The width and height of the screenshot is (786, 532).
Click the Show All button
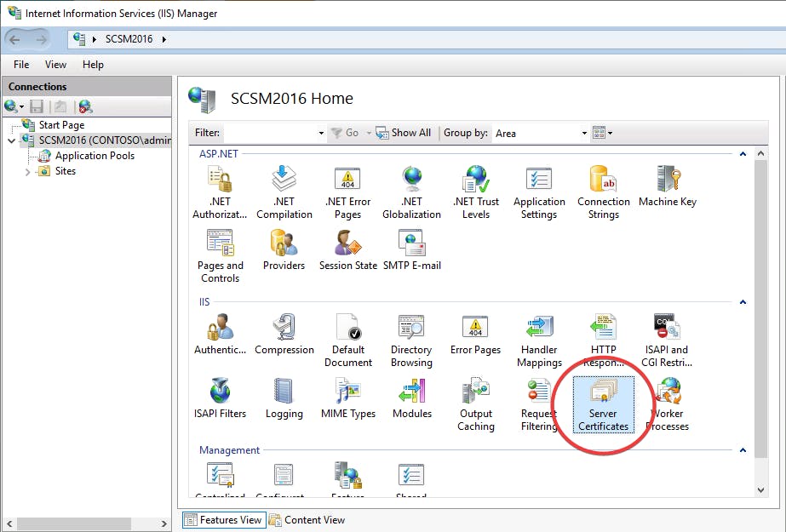(404, 133)
